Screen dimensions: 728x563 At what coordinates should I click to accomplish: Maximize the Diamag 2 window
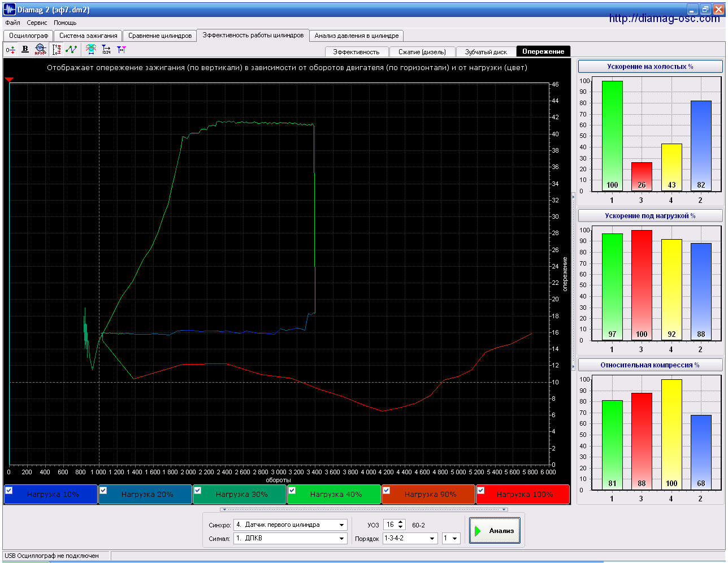click(x=705, y=10)
